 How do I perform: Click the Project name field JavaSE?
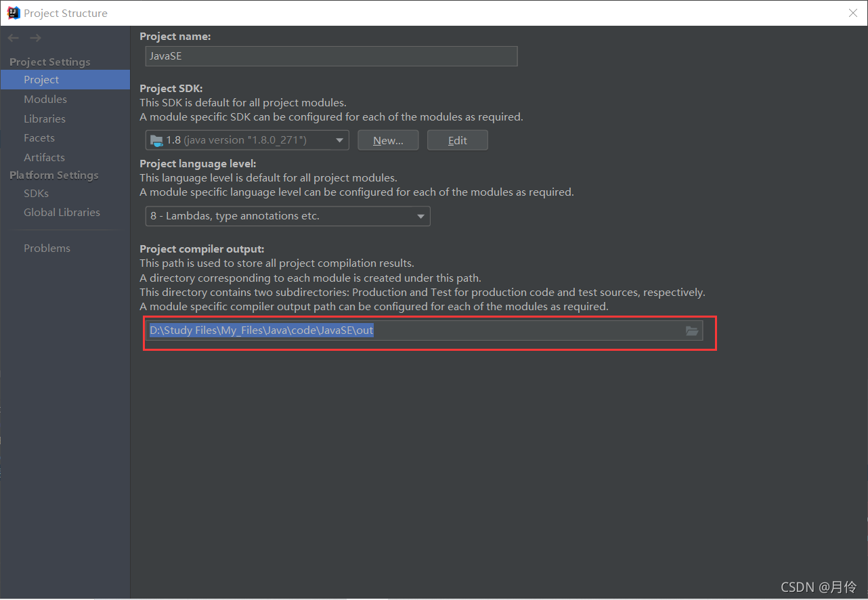point(332,56)
